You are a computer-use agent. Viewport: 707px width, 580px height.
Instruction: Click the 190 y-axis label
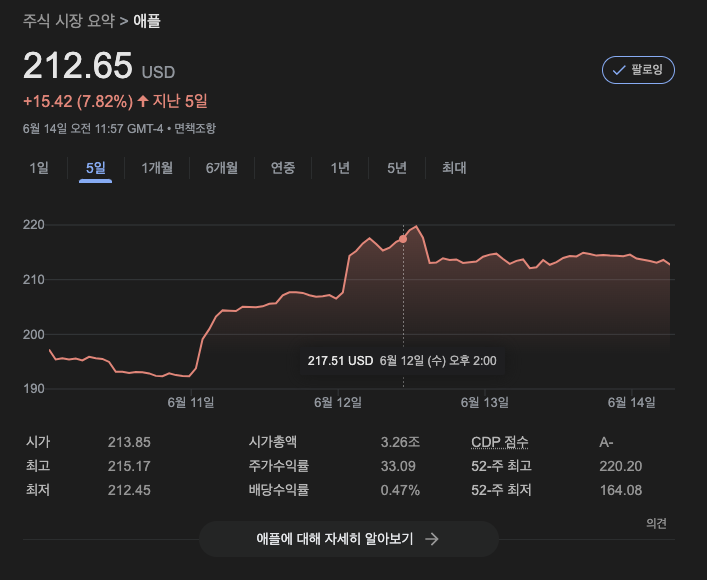pyautogui.click(x=34, y=388)
